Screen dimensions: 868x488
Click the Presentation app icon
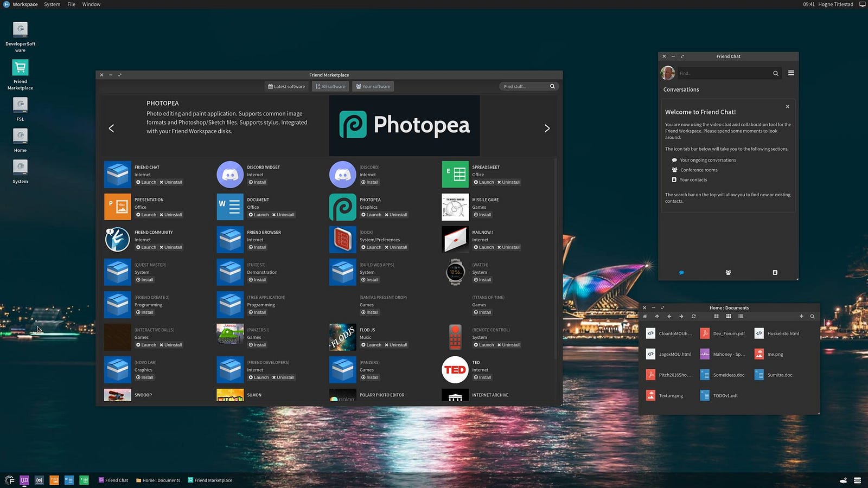(x=118, y=207)
